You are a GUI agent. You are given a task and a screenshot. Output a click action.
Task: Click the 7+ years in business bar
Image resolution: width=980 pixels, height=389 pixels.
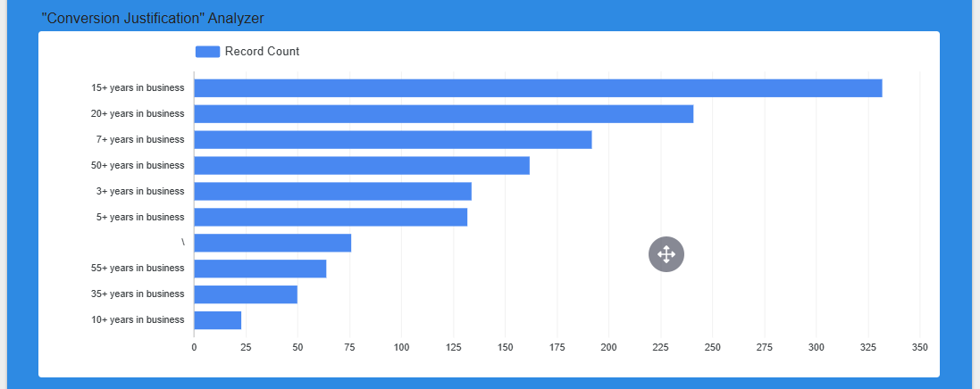(x=392, y=140)
